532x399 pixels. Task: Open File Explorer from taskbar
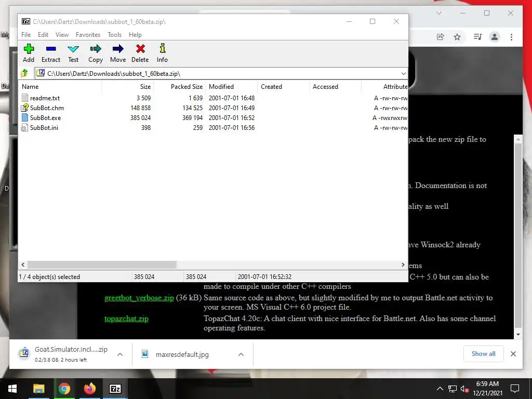tap(38, 389)
